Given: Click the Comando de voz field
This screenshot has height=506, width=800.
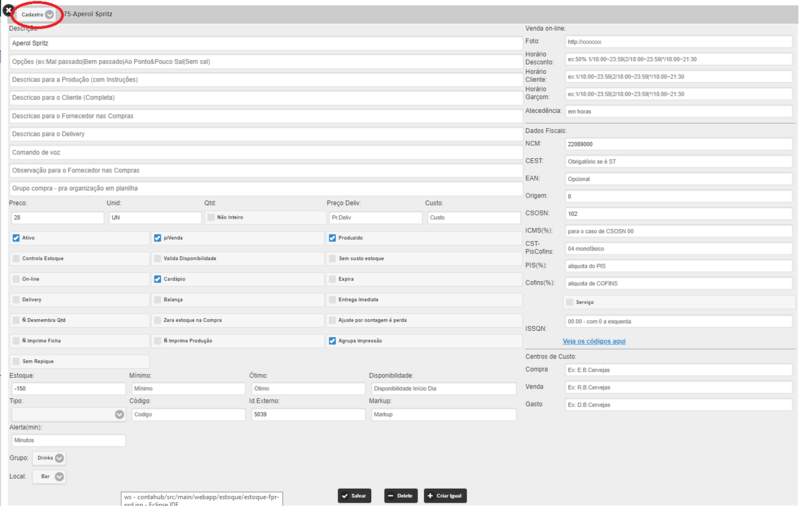Looking at the screenshot, I should 266,153.
